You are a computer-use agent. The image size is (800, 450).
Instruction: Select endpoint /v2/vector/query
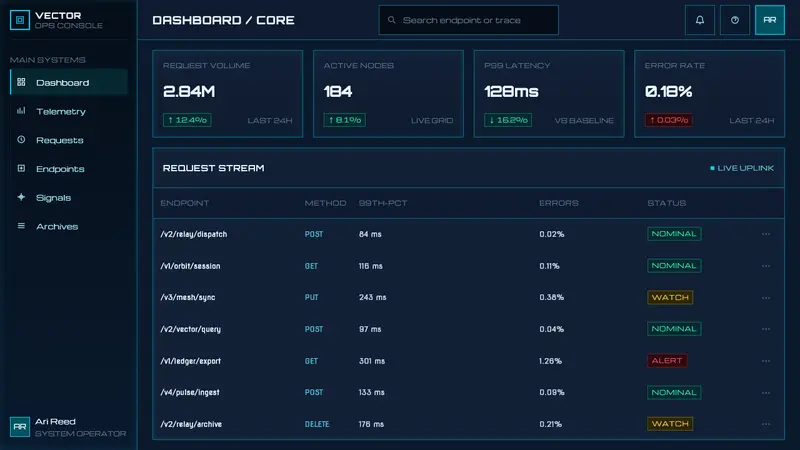coord(191,329)
